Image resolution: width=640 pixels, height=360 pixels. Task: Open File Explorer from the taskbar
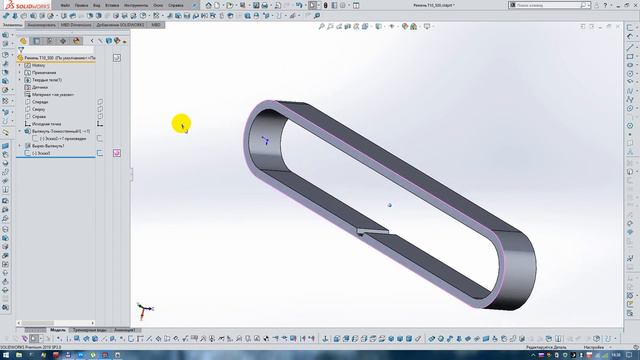19,355
